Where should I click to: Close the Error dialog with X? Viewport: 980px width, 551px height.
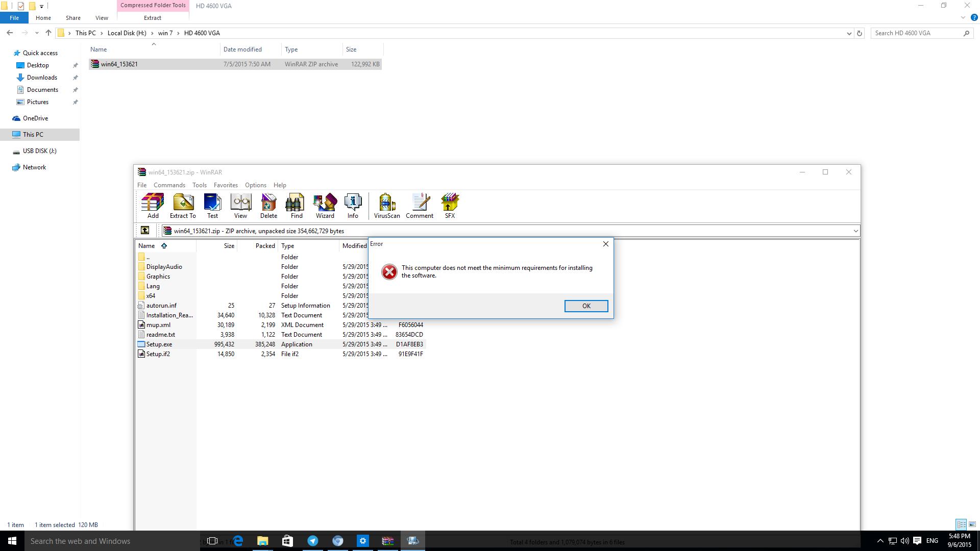click(606, 244)
